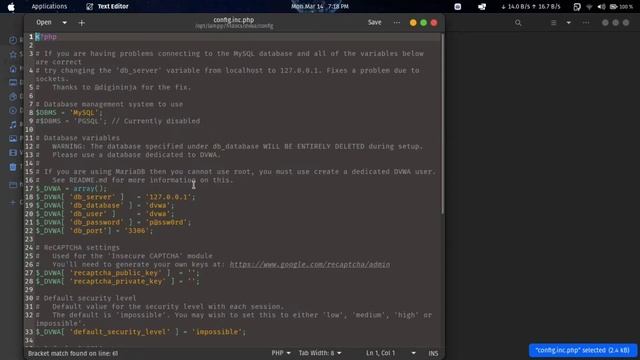Click the 'impossible' default_security_level value
This screenshot has height=360, width=640.
[217, 332]
